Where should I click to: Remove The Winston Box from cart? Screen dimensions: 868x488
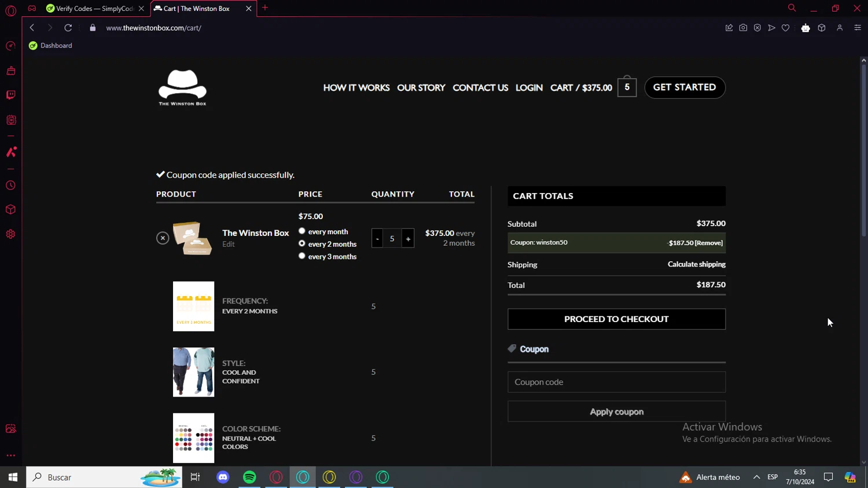pos(163,238)
